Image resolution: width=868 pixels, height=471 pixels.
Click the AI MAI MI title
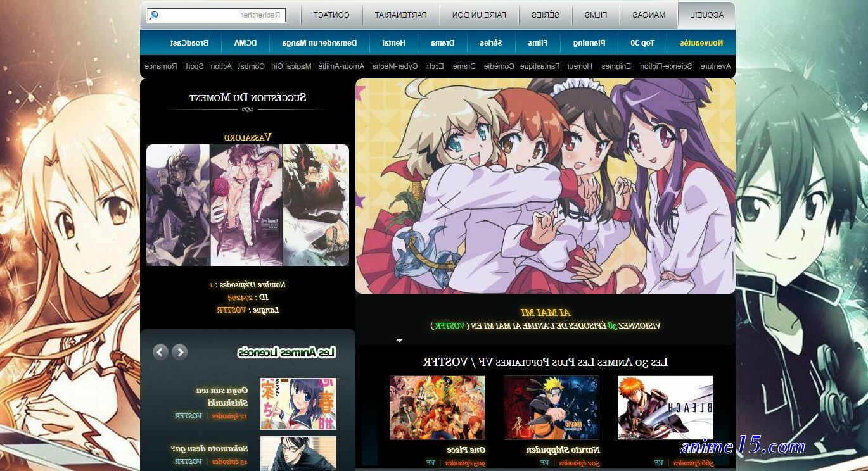(546, 312)
